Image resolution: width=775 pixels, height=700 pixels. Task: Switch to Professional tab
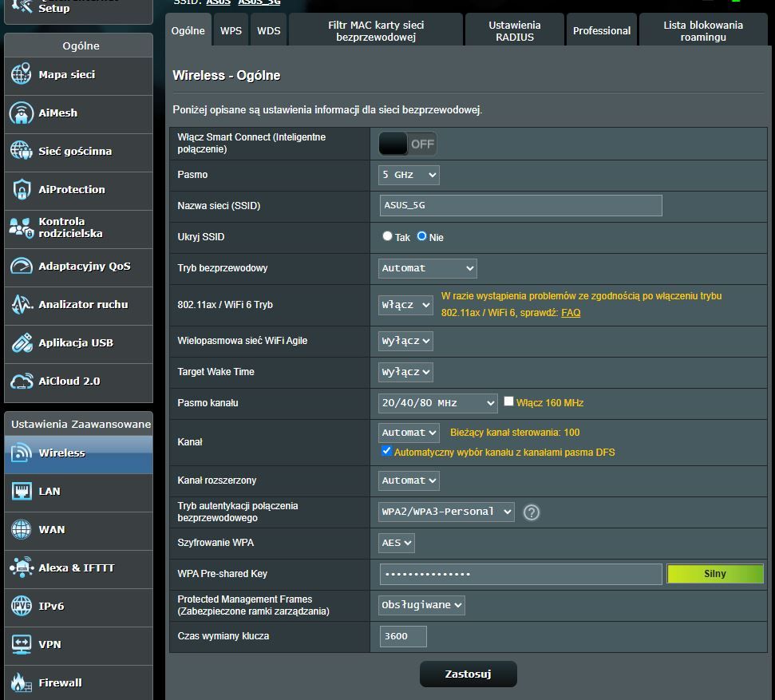[x=602, y=30]
